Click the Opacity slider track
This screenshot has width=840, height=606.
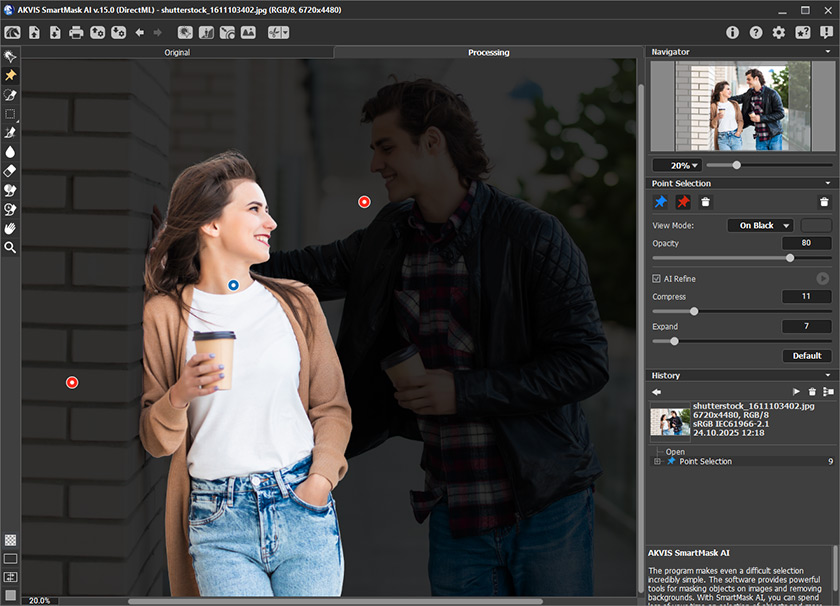(720, 258)
